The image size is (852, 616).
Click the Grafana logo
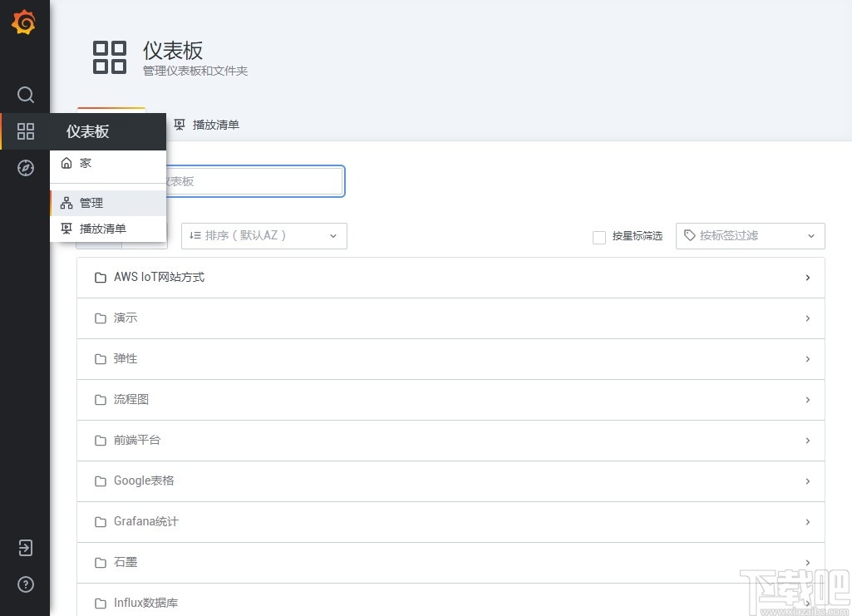tap(25, 22)
